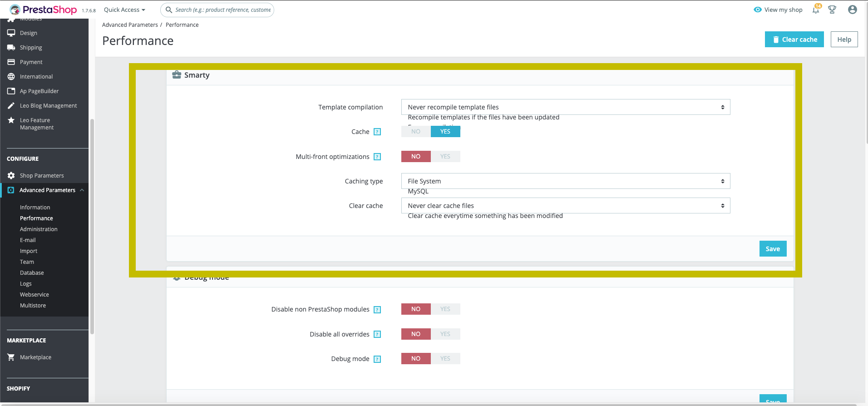Click the search magnifier icon
Screen dimensions: 868x406
[x=169, y=10]
